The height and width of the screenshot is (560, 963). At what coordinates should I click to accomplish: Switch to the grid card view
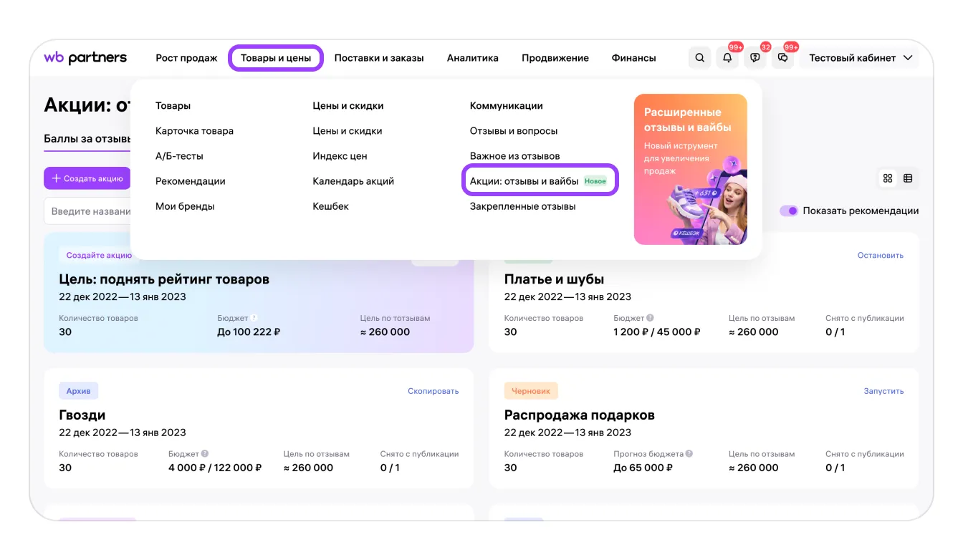tap(888, 178)
